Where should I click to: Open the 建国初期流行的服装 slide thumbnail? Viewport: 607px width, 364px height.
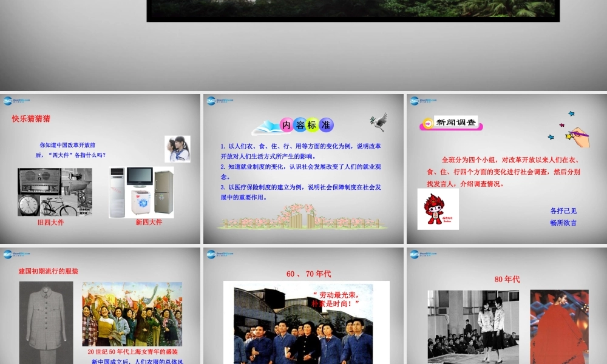click(100, 306)
